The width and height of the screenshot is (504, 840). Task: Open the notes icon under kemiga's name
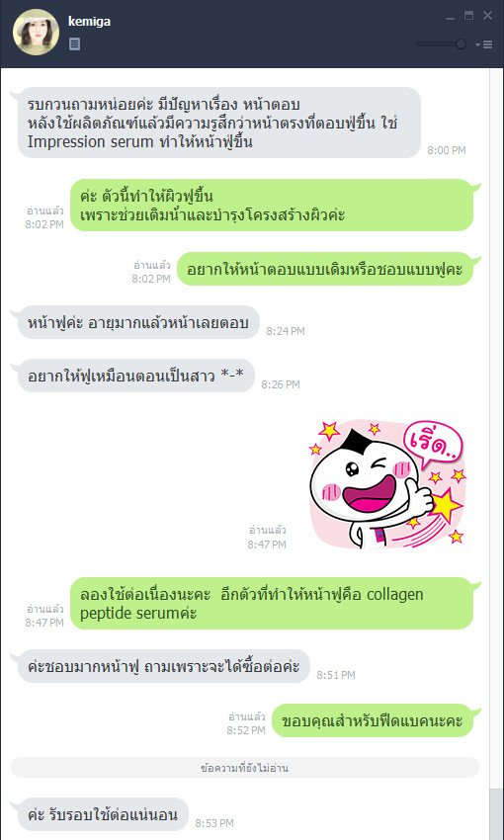[74, 43]
